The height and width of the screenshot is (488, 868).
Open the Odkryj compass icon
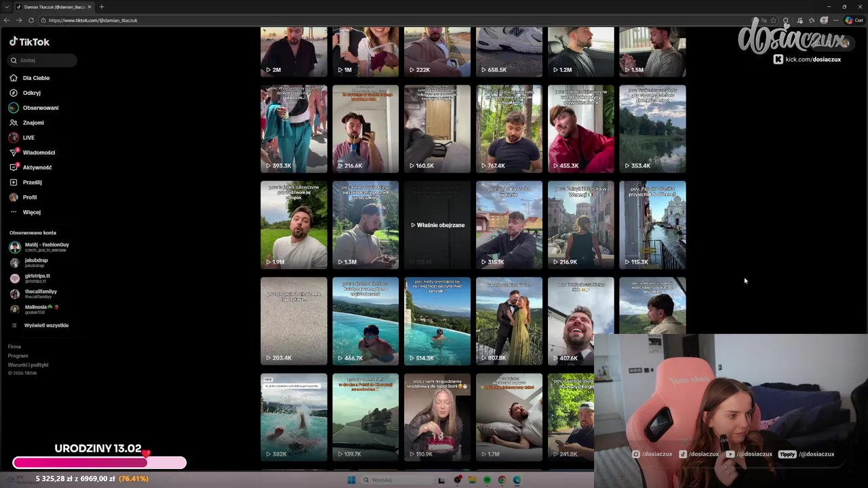[x=14, y=93]
